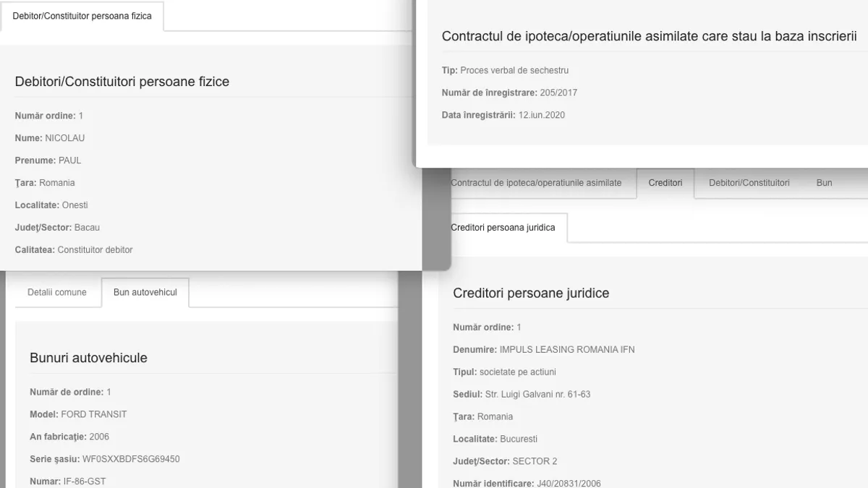The image size is (868, 488).
Task: Open the Debitori/Constituitori tab
Action: [749, 183]
